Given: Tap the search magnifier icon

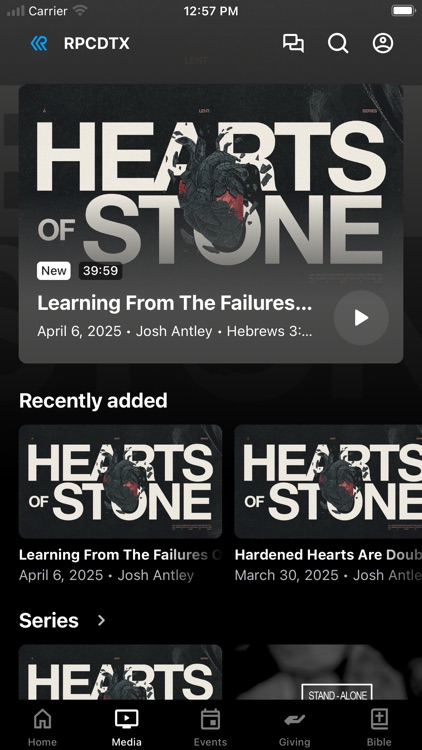Looking at the screenshot, I should [x=338, y=43].
